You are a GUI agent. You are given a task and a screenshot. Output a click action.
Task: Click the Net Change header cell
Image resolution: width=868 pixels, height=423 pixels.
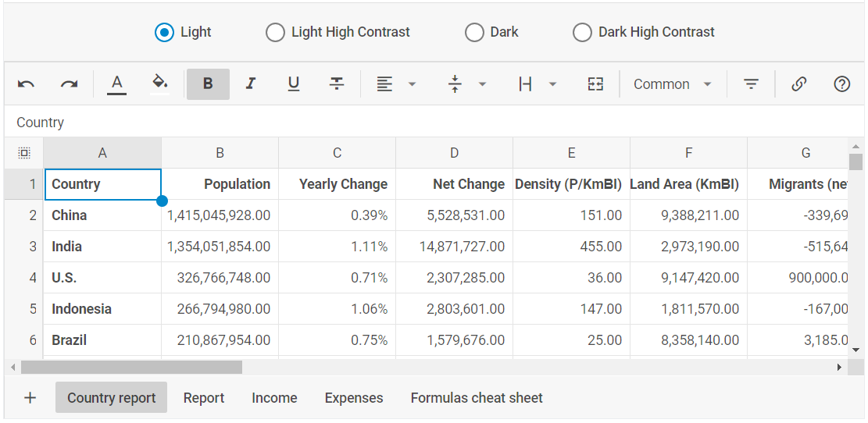455,184
